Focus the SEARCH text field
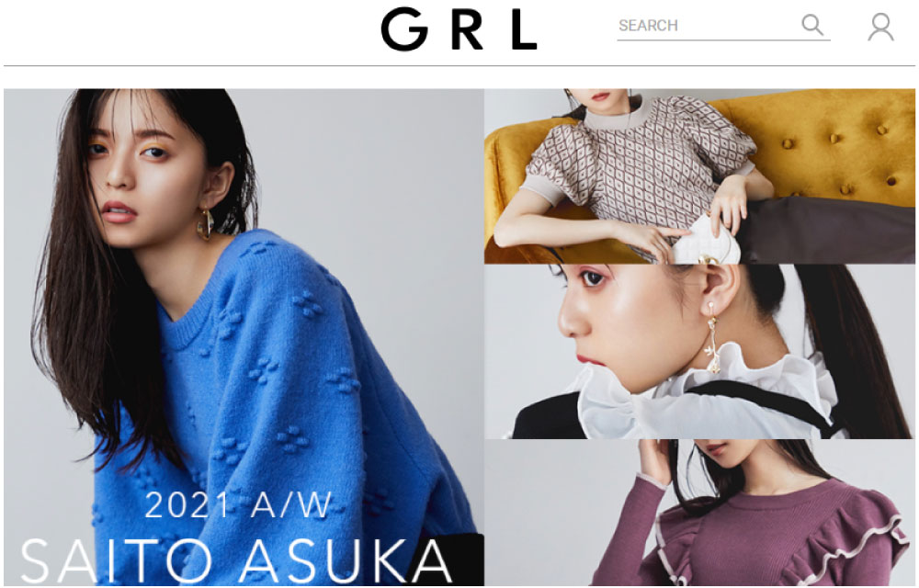 coord(708,26)
